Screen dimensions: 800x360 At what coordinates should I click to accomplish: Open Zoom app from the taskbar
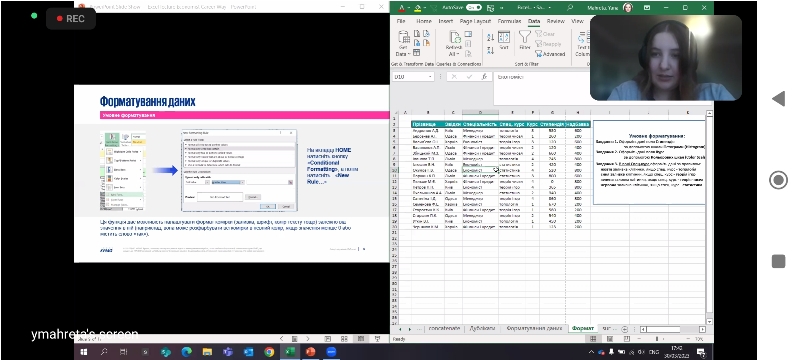(331, 352)
